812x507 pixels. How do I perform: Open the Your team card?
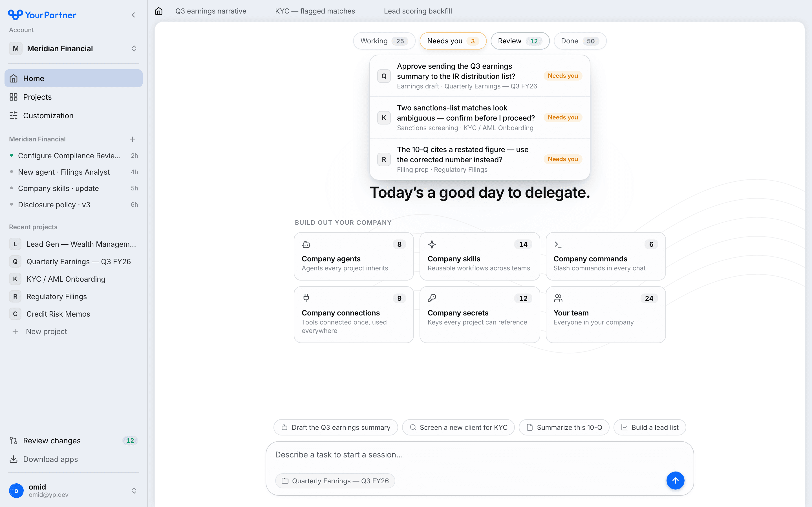point(606,315)
